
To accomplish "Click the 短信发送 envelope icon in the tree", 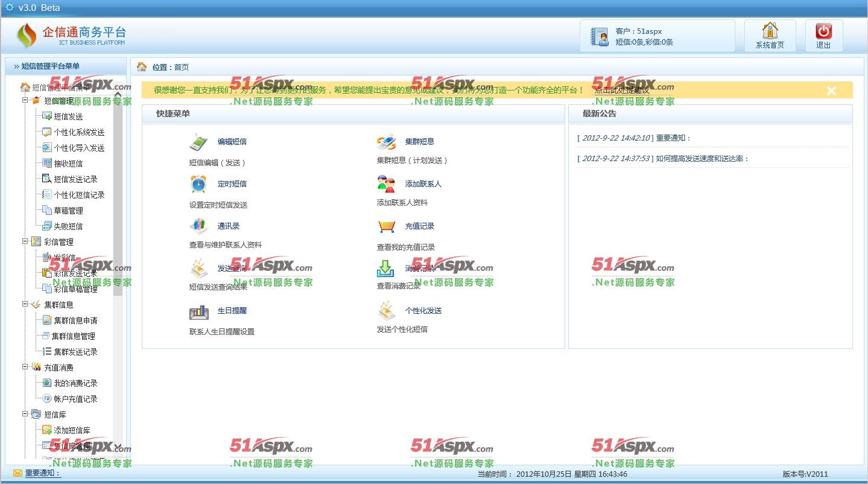I will (x=47, y=116).
